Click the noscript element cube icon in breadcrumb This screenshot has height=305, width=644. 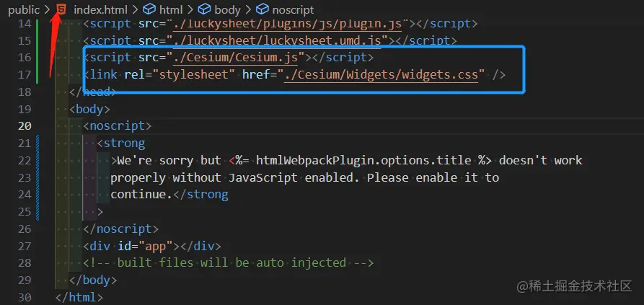262,9
